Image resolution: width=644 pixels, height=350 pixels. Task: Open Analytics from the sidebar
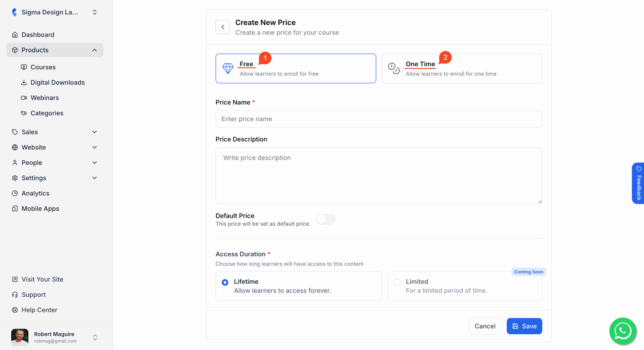pyautogui.click(x=35, y=193)
